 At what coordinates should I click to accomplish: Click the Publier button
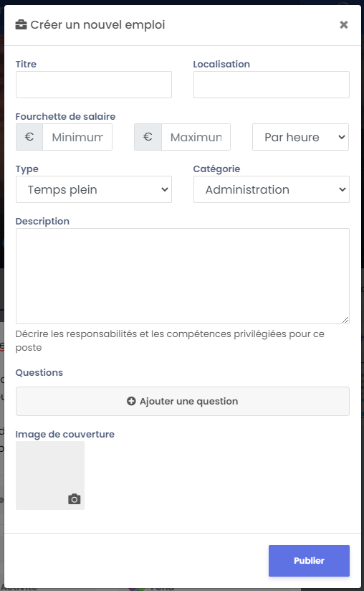309,560
